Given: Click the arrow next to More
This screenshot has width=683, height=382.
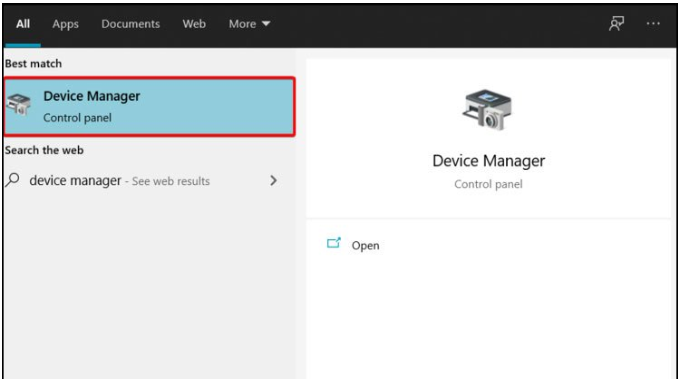Looking at the screenshot, I should (x=266, y=24).
